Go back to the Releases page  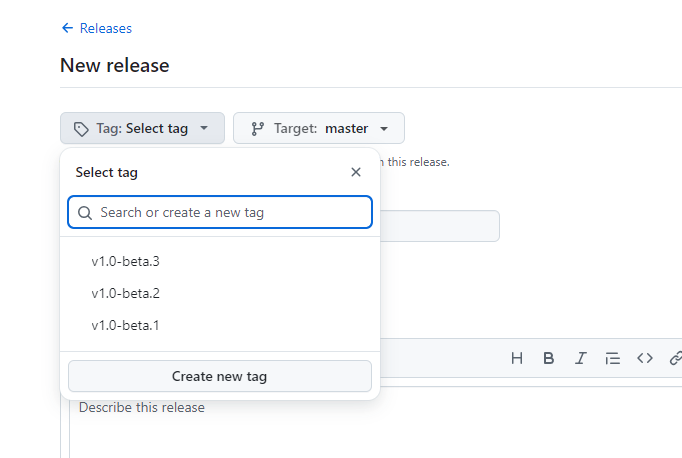tap(105, 28)
